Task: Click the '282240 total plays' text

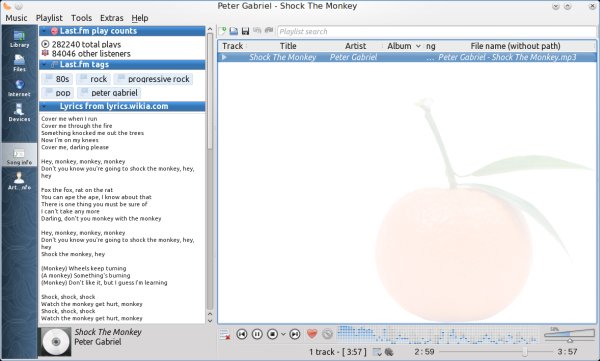Action: pyautogui.click(x=86, y=44)
